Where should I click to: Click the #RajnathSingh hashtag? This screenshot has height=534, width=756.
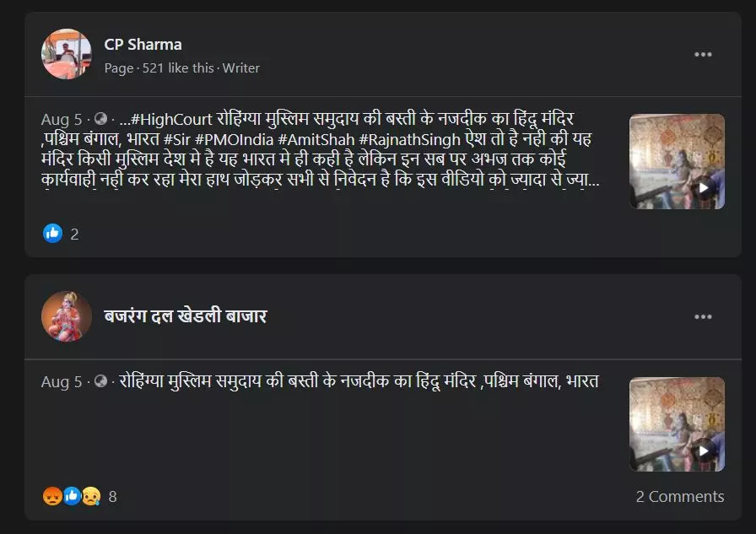point(410,140)
